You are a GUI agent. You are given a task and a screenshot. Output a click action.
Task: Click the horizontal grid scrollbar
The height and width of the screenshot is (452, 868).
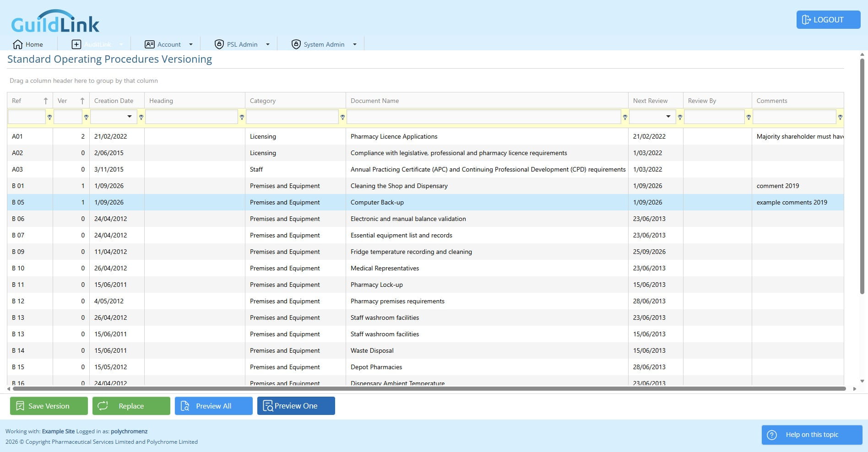(x=429, y=389)
